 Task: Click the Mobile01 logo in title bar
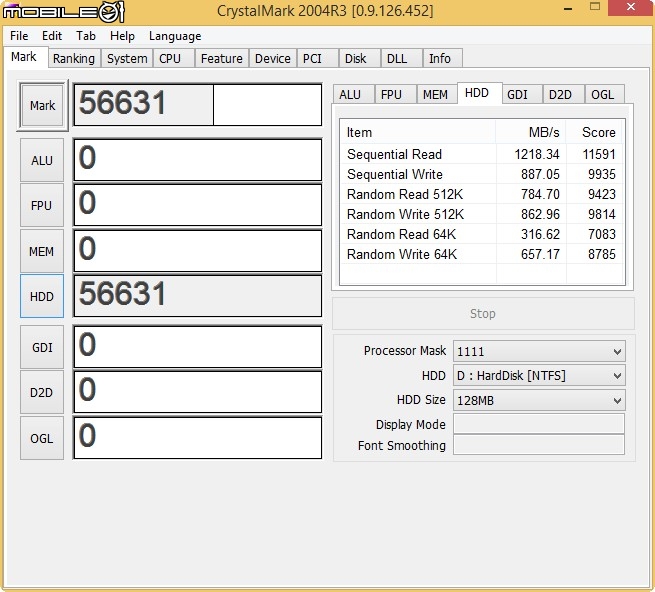tap(63, 12)
